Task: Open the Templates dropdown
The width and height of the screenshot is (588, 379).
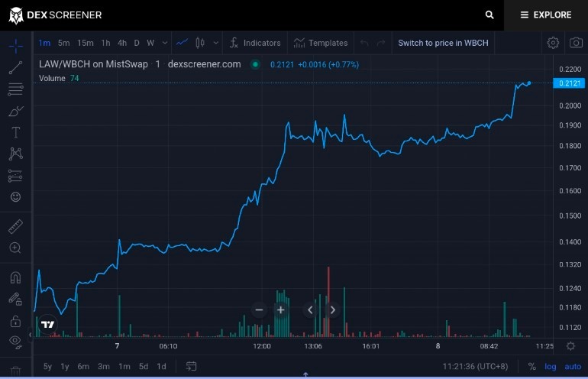Action: [x=321, y=43]
